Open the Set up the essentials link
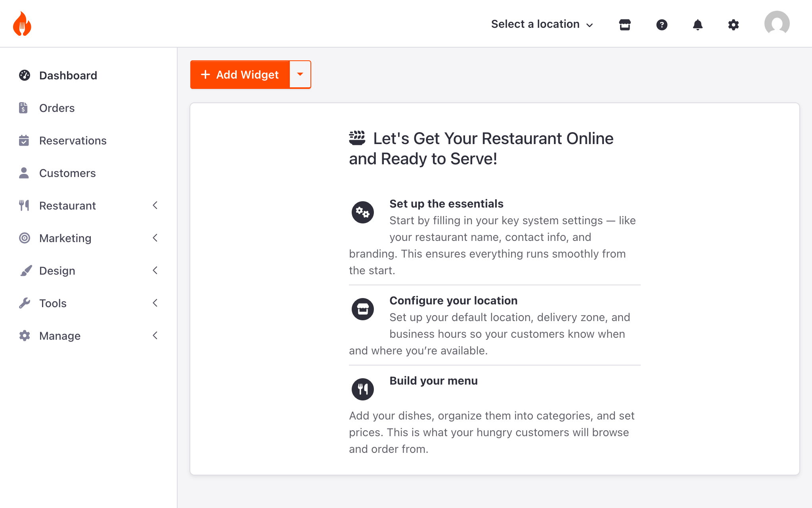Image resolution: width=812 pixels, height=508 pixels. 446,204
